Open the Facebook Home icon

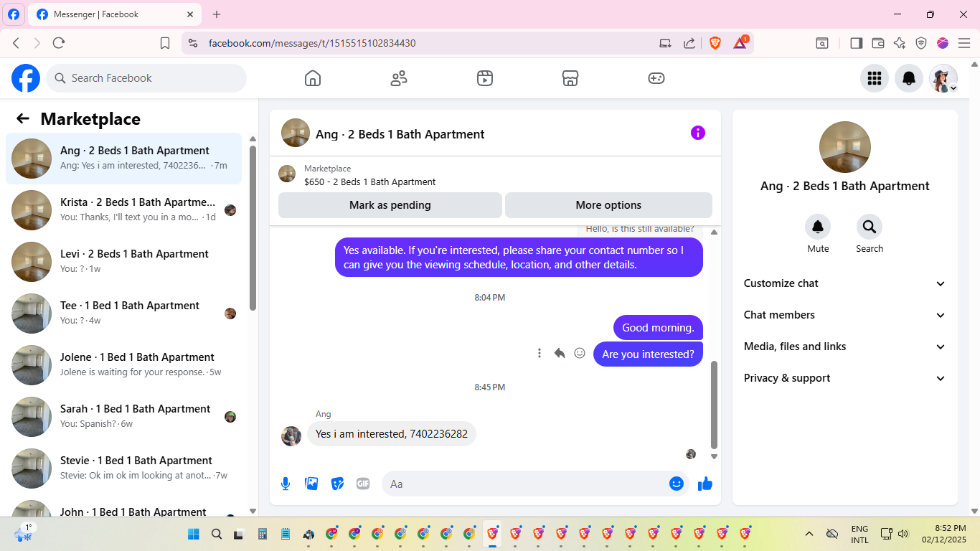point(313,78)
